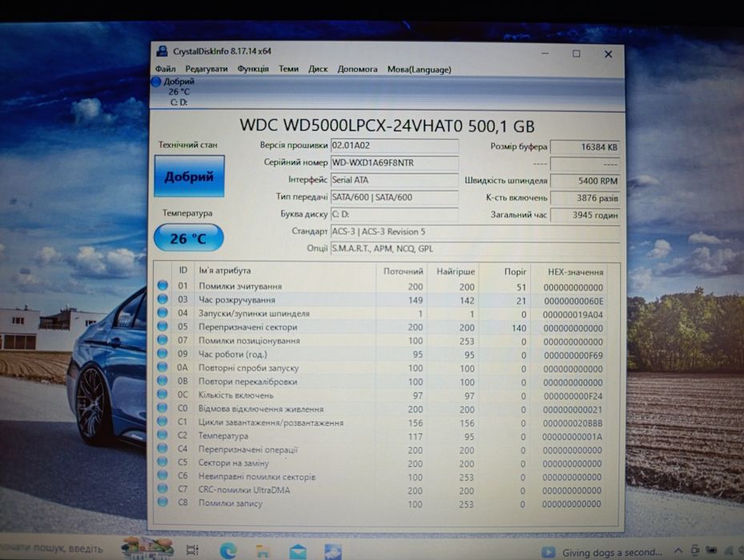Click the status dot for attribute 0B
Viewport: 744px width, 560px height.
[x=163, y=380]
